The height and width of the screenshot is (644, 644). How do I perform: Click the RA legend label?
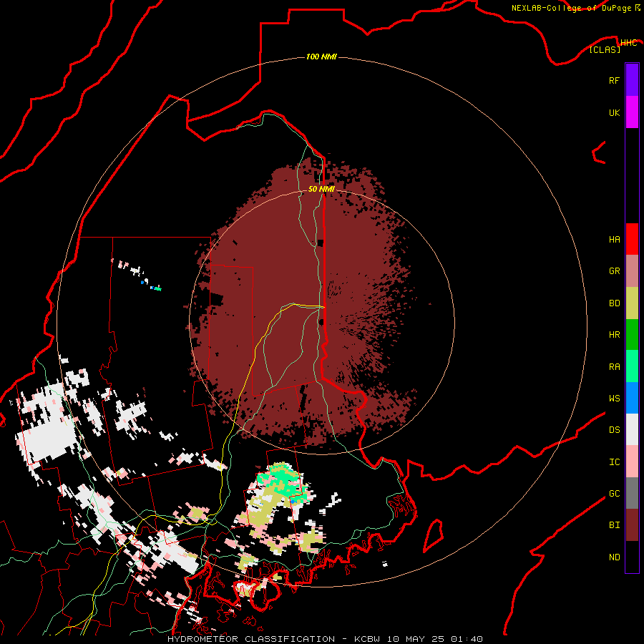pyautogui.click(x=614, y=367)
